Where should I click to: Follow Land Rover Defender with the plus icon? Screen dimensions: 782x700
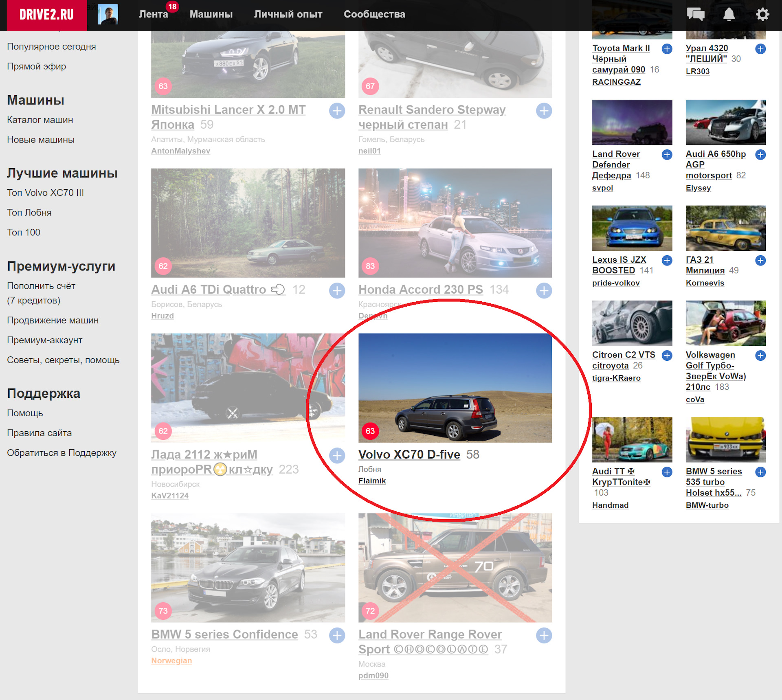pyautogui.click(x=667, y=155)
